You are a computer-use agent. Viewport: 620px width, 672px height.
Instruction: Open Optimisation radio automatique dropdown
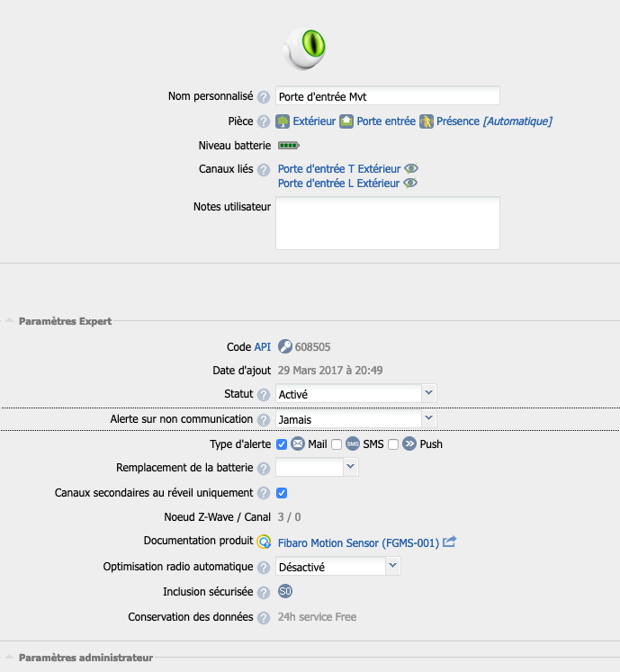337,567
